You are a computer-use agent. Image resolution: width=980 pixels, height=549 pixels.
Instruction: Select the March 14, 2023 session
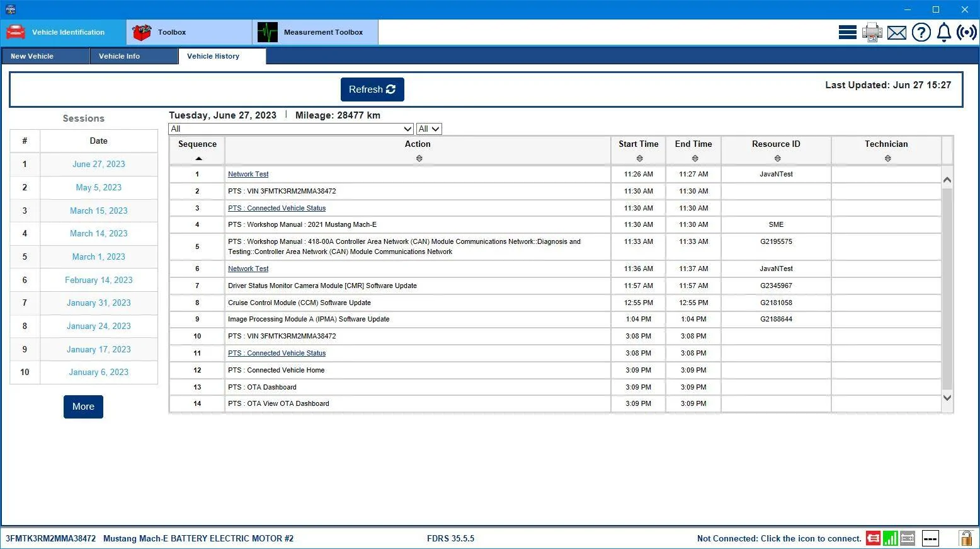pyautogui.click(x=99, y=233)
